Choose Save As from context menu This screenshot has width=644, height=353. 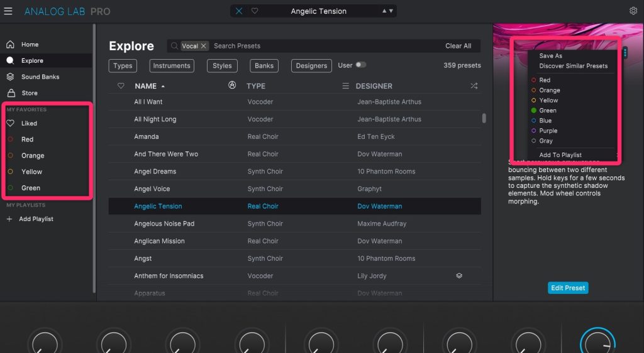point(550,56)
